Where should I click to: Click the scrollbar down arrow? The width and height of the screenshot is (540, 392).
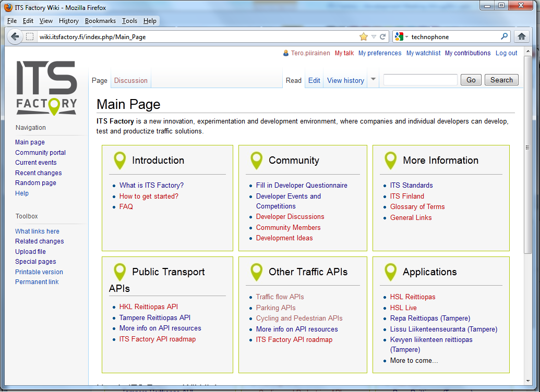coord(527,381)
